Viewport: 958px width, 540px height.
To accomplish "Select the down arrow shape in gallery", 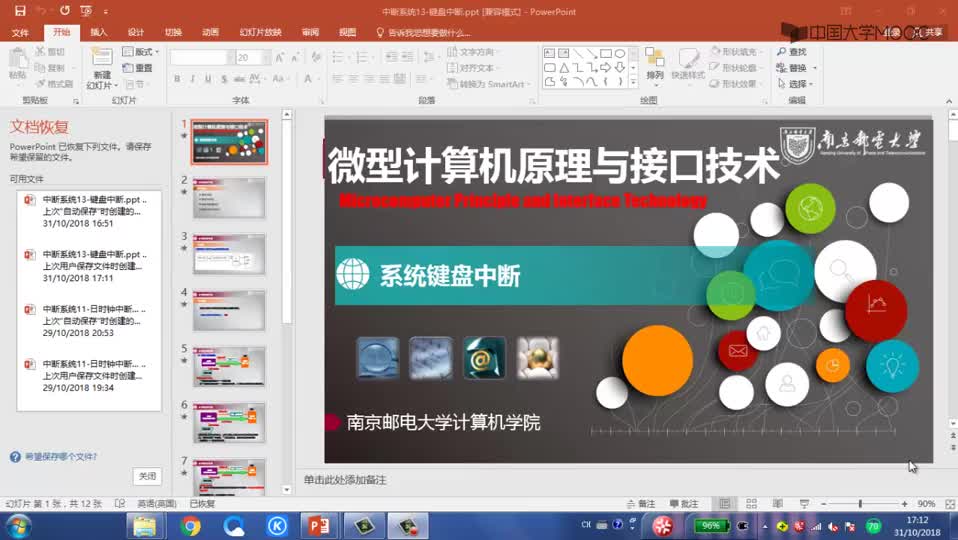I will [x=620, y=67].
